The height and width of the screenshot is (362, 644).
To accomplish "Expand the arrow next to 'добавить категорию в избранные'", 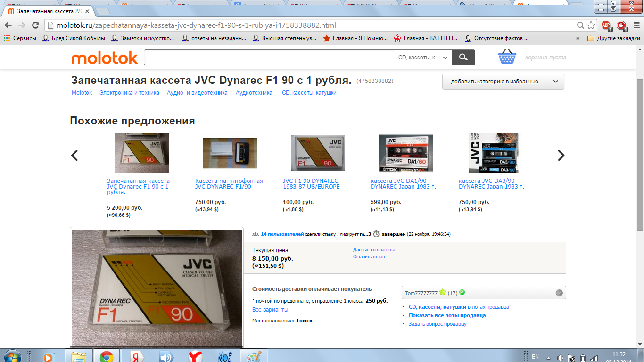I will (x=556, y=82).
